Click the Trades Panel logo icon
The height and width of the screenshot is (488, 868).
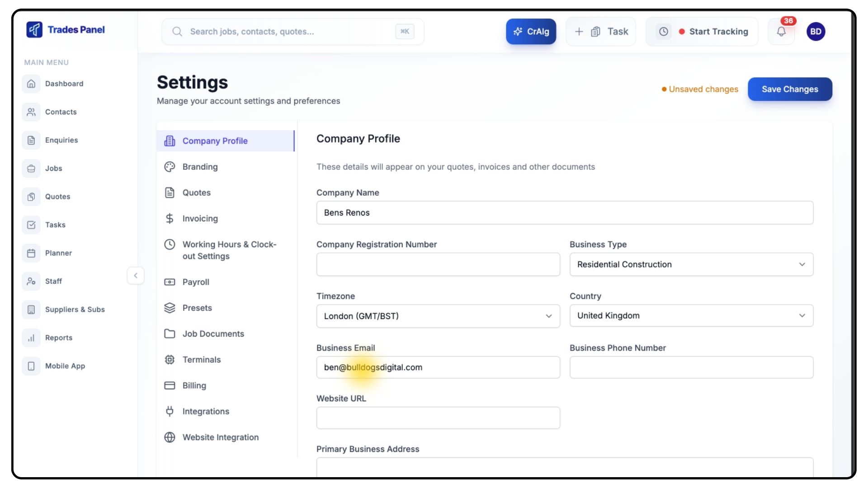pyautogui.click(x=34, y=30)
